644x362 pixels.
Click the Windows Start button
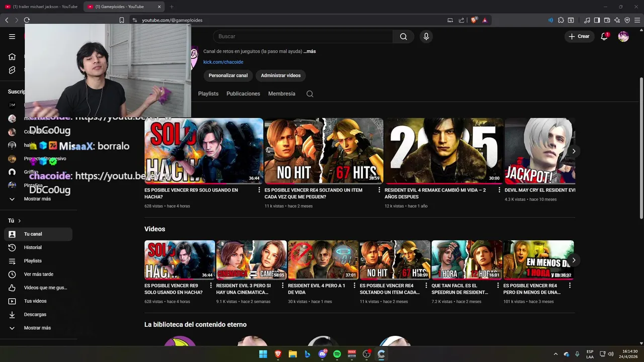pyautogui.click(x=263, y=354)
